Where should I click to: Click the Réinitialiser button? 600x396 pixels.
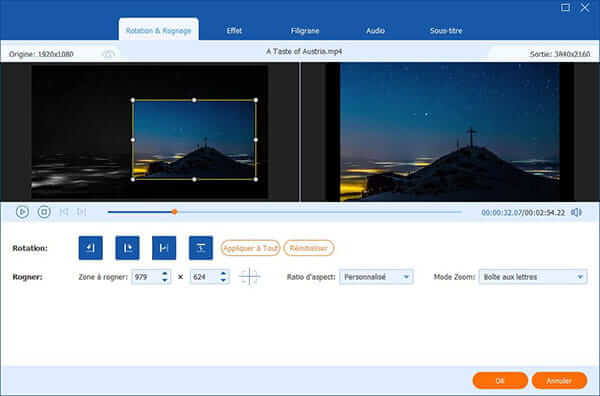click(308, 248)
